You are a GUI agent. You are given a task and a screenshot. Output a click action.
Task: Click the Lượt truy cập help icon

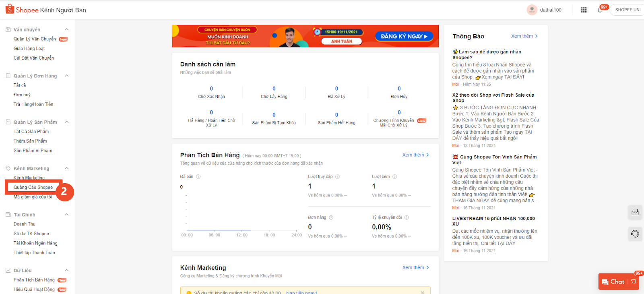point(337,177)
